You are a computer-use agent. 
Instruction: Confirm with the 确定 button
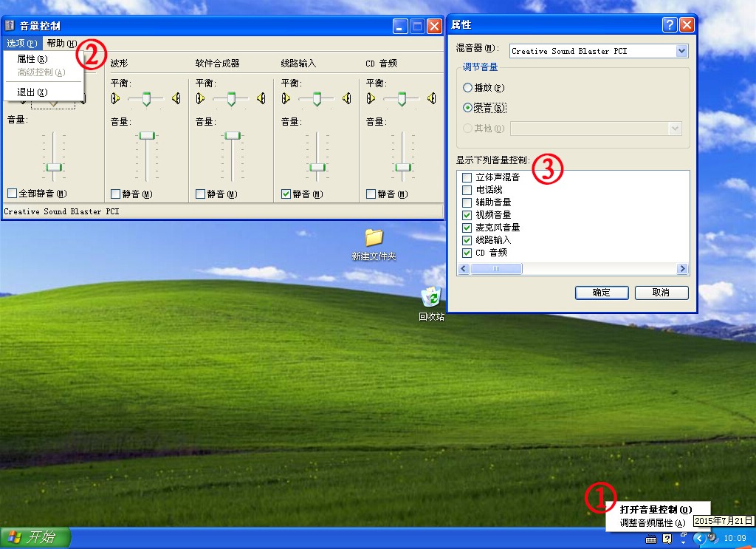coord(602,293)
